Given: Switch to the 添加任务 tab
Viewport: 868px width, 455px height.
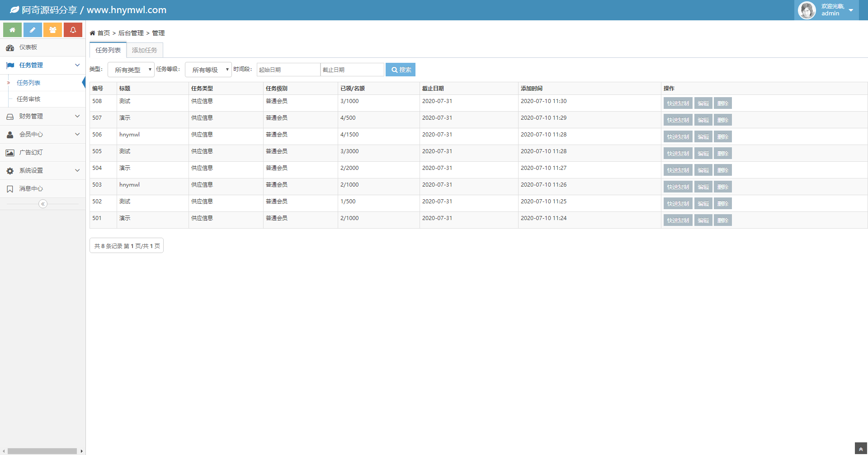Looking at the screenshot, I should click(x=145, y=50).
